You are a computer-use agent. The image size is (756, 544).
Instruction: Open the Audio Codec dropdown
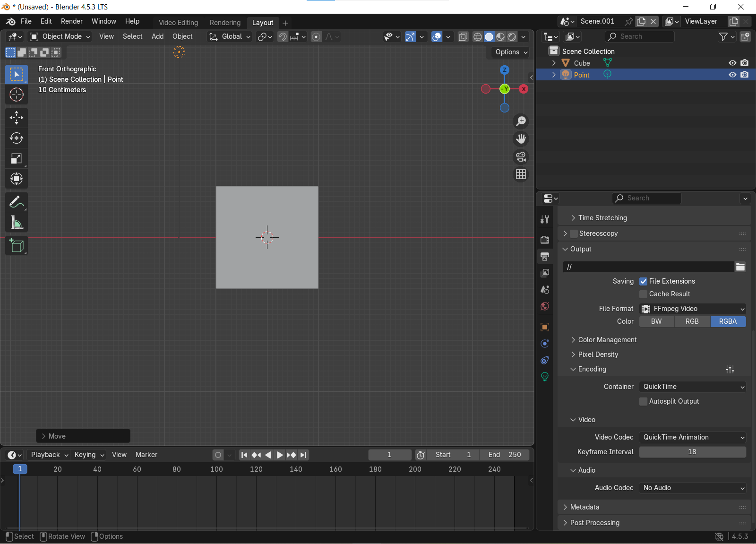tap(693, 488)
